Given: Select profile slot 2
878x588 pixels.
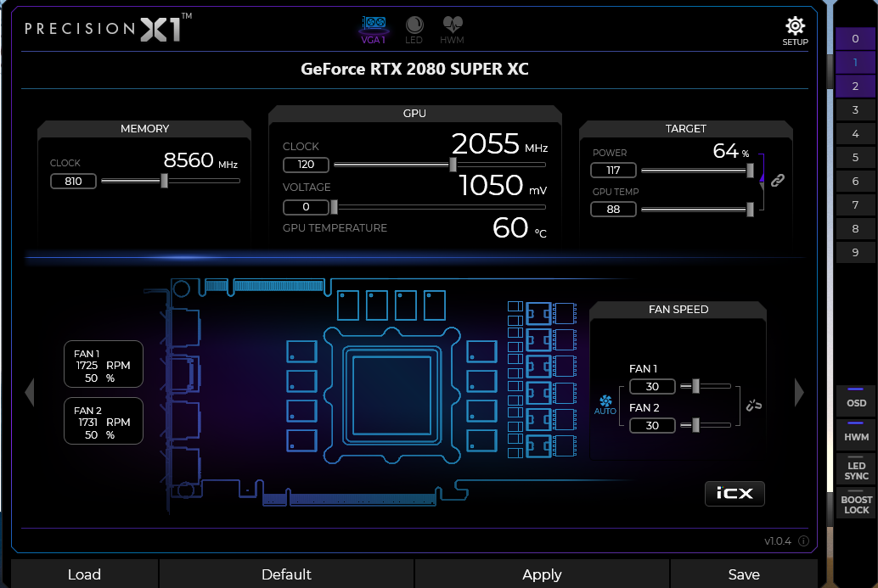Looking at the screenshot, I should [855, 87].
